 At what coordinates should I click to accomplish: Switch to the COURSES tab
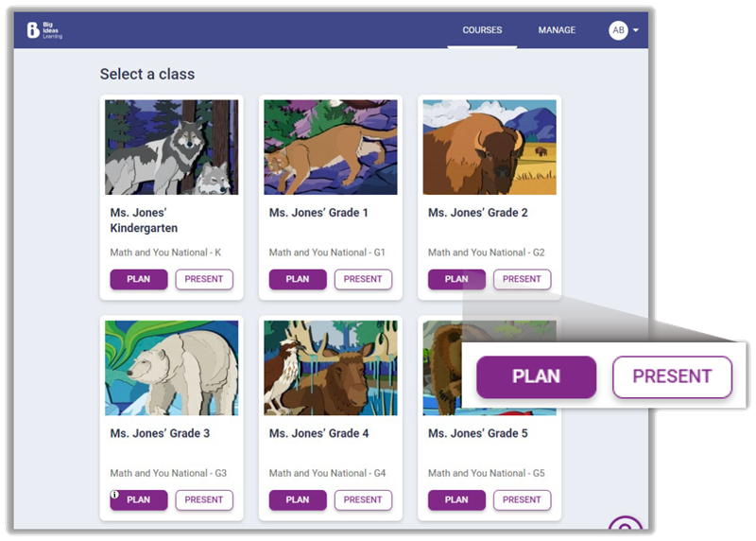pos(482,30)
